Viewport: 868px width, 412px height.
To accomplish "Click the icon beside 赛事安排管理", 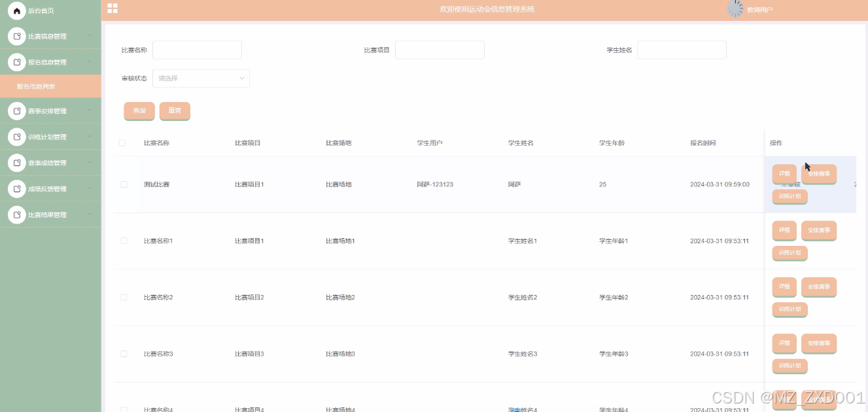I will [17, 111].
